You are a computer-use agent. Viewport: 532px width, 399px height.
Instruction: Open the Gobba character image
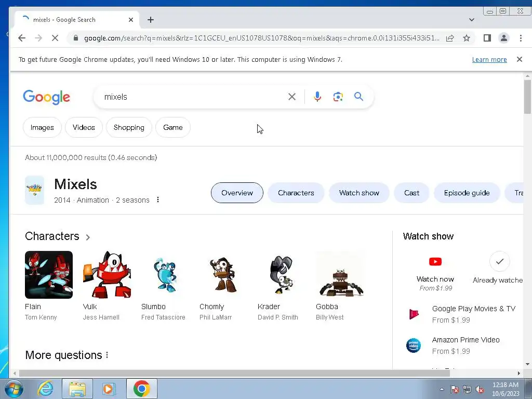click(x=340, y=275)
